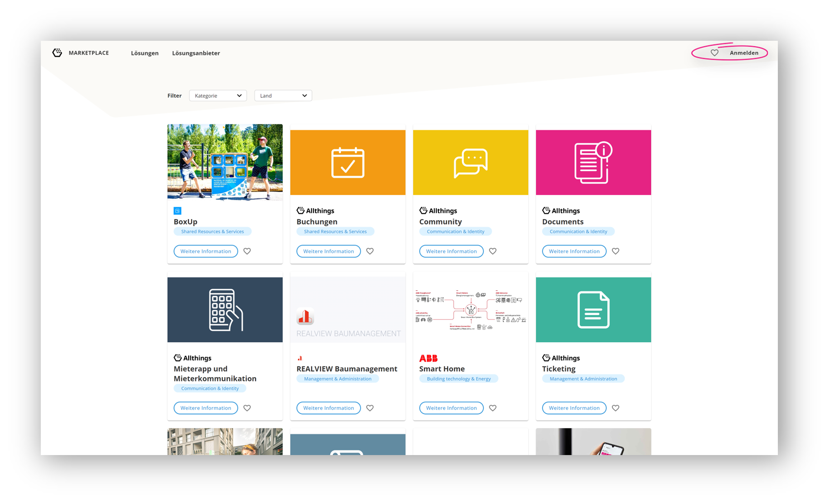Favorite the Mieterapp card with heart
This screenshot has height=504, width=830.
(247, 408)
